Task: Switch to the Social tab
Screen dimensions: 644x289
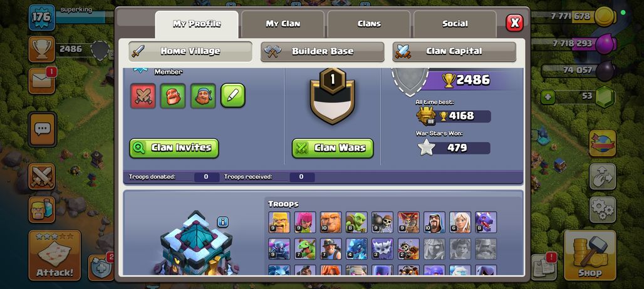Action: click(455, 24)
